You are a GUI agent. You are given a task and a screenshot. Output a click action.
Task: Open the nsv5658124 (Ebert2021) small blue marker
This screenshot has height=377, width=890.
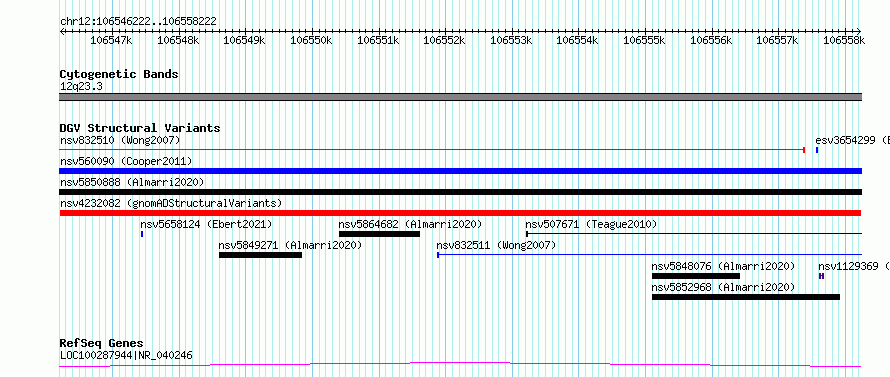[142, 234]
